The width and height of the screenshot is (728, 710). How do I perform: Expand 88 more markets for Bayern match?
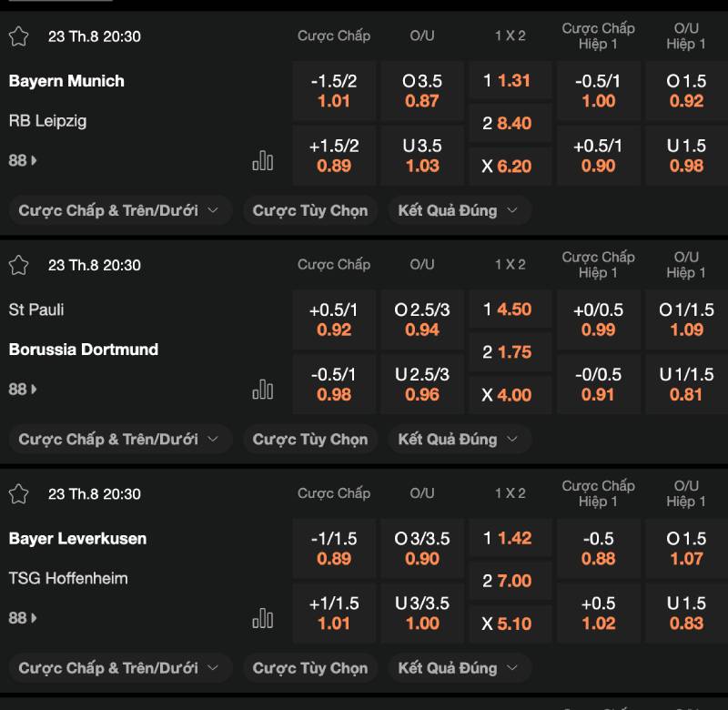(23, 160)
